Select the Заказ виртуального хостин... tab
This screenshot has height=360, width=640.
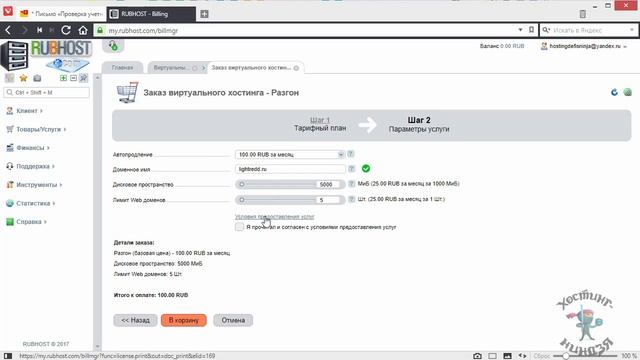tap(251, 68)
